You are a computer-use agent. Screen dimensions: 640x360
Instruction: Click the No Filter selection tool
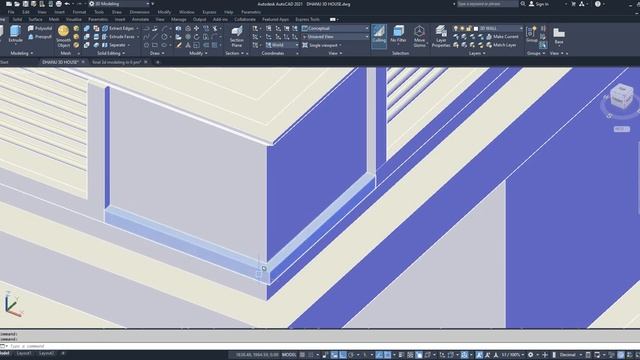(398, 34)
